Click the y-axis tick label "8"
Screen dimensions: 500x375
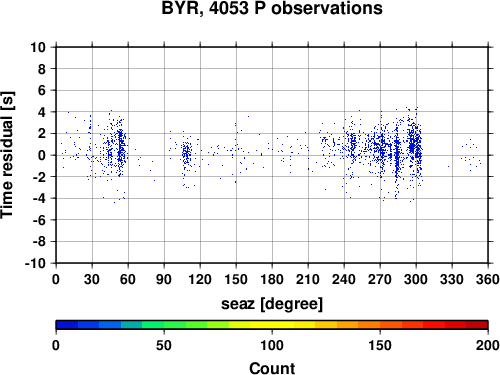(42, 69)
